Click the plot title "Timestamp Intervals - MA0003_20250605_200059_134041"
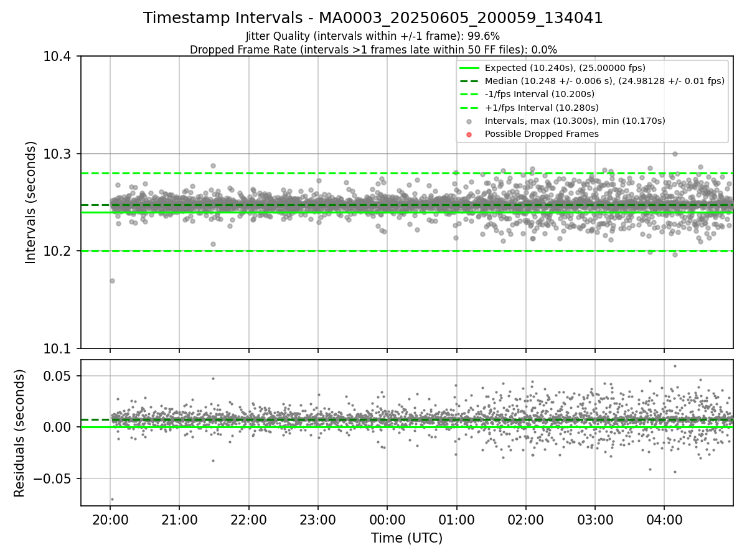The width and height of the screenshot is (747, 560). click(373, 18)
